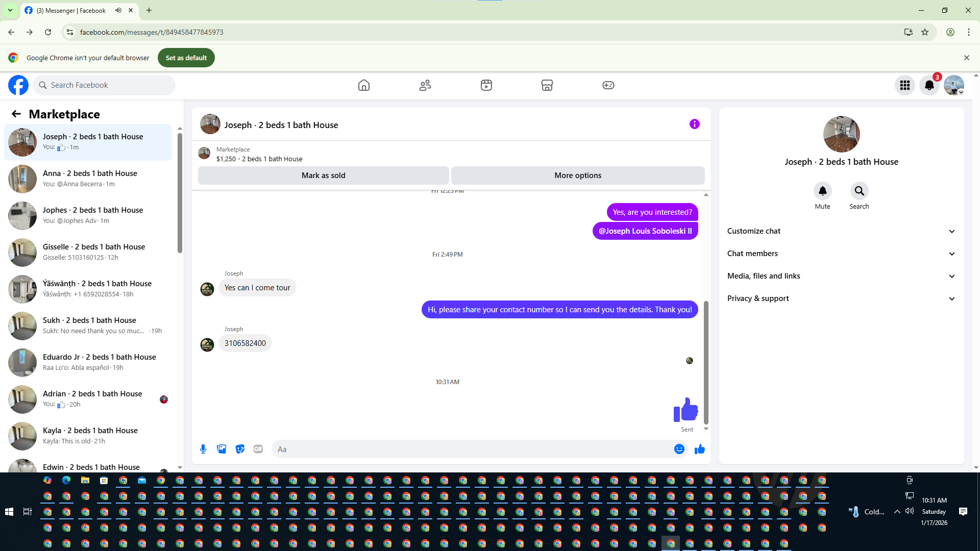Click the More options button
980x551 pixels.
coord(578,176)
